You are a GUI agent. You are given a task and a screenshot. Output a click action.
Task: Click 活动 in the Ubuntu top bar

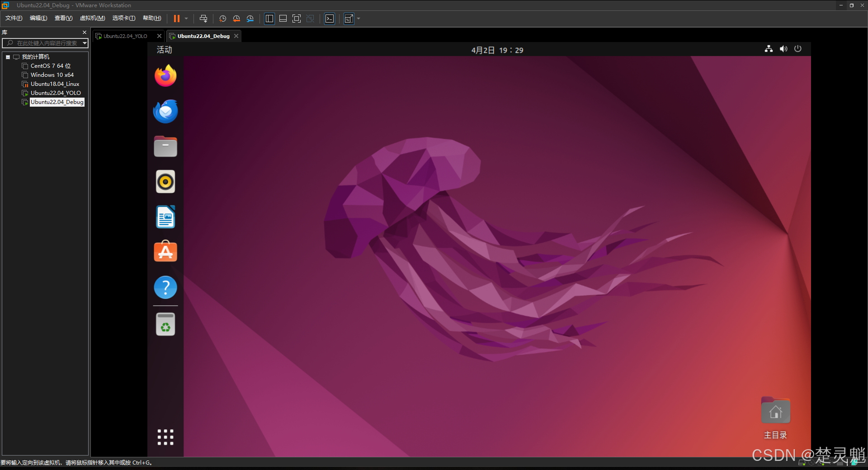tap(165, 50)
